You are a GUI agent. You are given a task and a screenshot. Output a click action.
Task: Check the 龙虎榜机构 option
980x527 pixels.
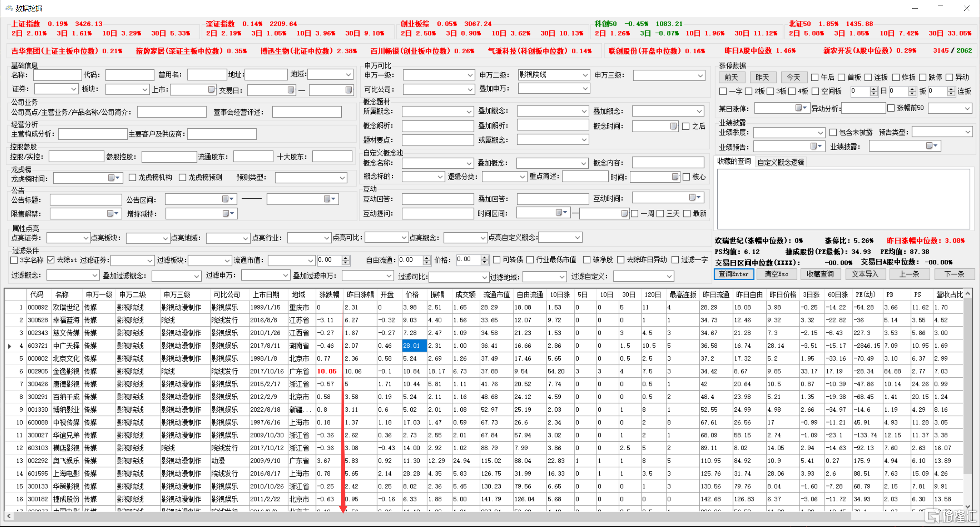tap(132, 177)
